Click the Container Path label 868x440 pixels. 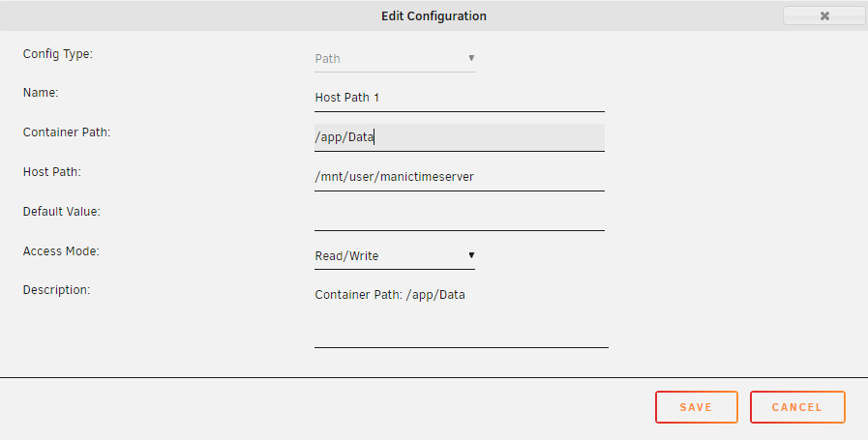click(67, 132)
